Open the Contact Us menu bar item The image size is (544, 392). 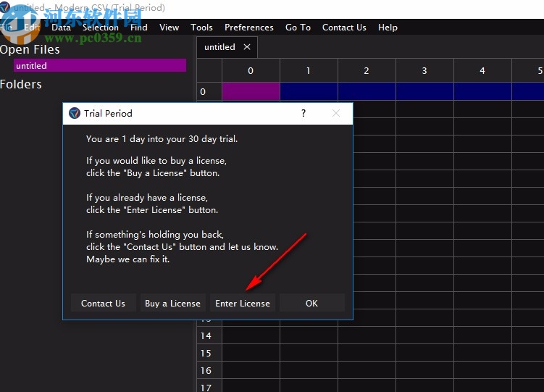344,28
